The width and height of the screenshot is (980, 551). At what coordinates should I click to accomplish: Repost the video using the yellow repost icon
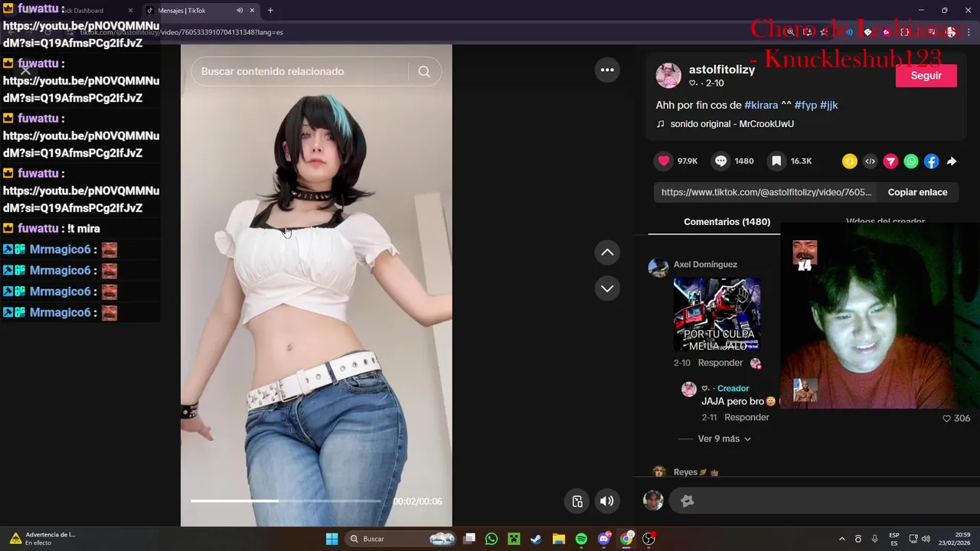(x=850, y=161)
